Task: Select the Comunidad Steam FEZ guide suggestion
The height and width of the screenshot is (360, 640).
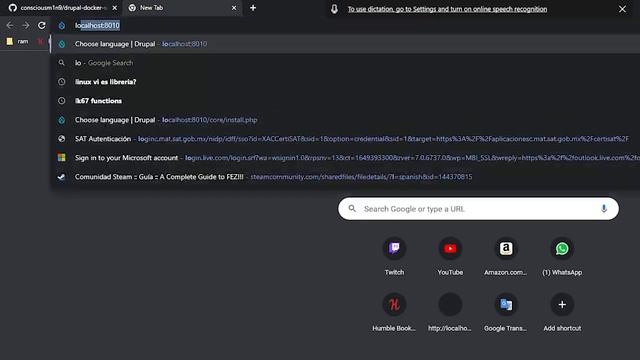Action: point(345,177)
